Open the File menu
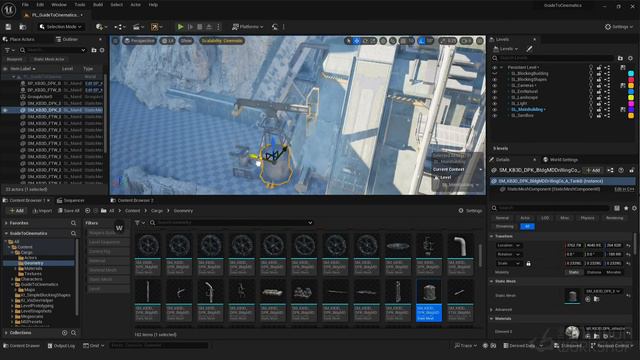The width and height of the screenshot is (640, 360). pyautogui.click(x=25, y=5)
